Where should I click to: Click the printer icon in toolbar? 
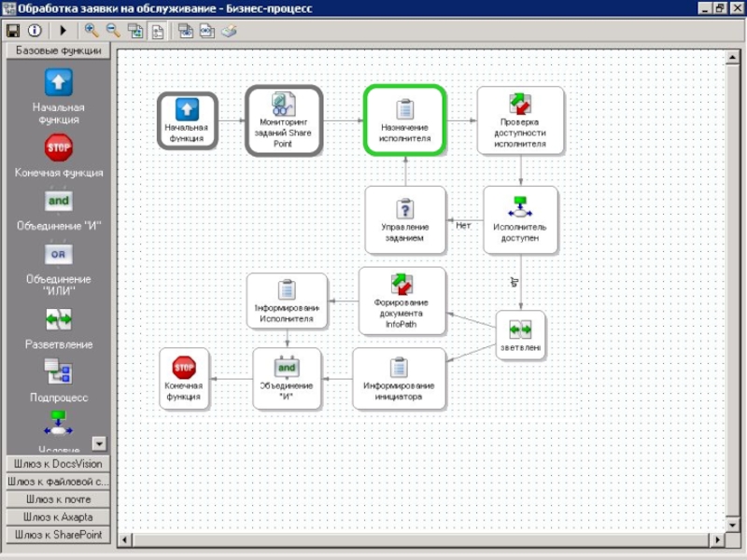(x=229, y=31)
